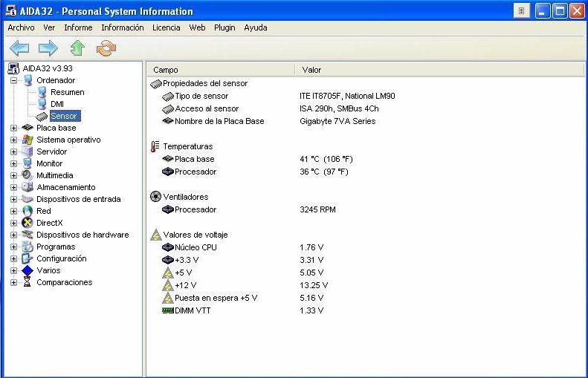Select the Resumen tree item
The height and width of the screenshot is (378, 588).
tap(68, 92)
